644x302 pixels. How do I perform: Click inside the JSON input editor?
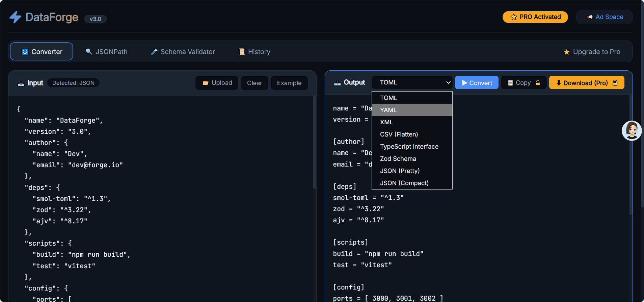click(161, 199)
